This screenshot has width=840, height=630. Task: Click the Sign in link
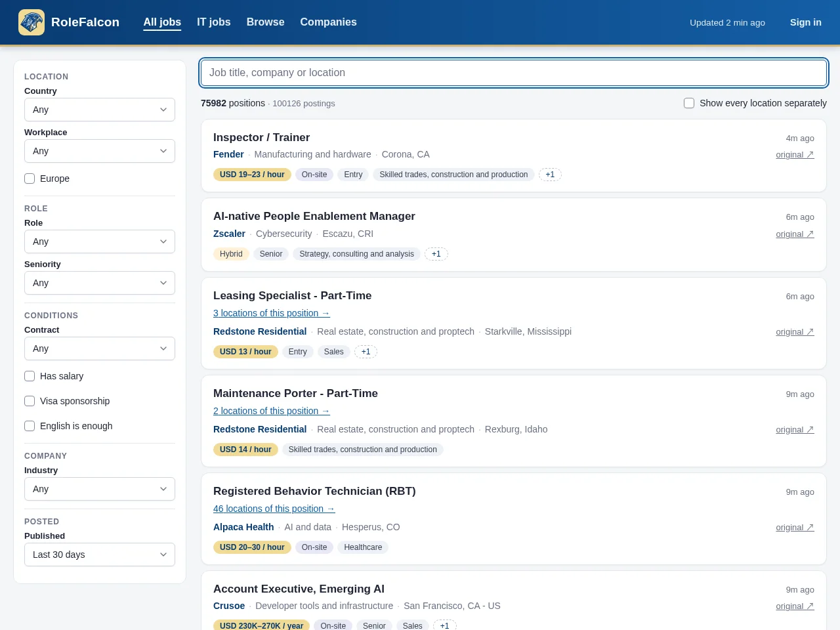tap(805, 22)
